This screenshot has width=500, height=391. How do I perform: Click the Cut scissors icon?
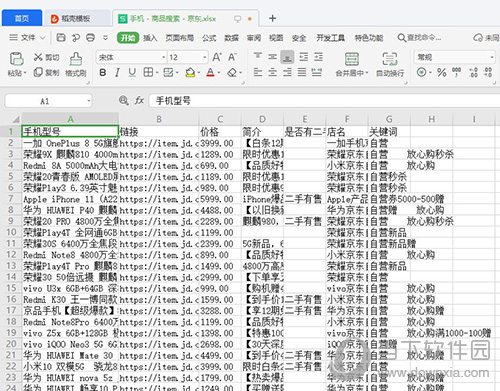click(38, 57)
